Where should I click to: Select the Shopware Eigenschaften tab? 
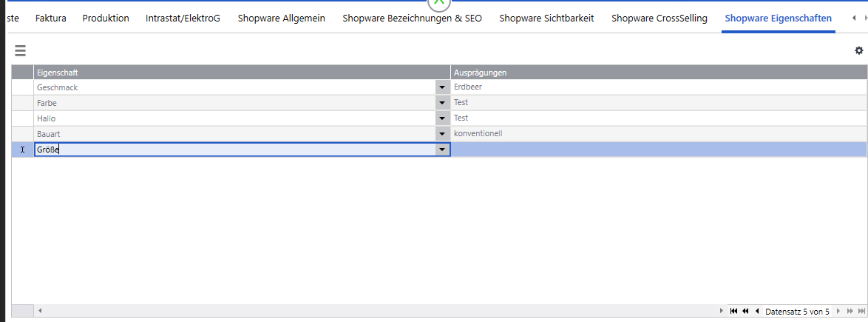pos(778,19)
